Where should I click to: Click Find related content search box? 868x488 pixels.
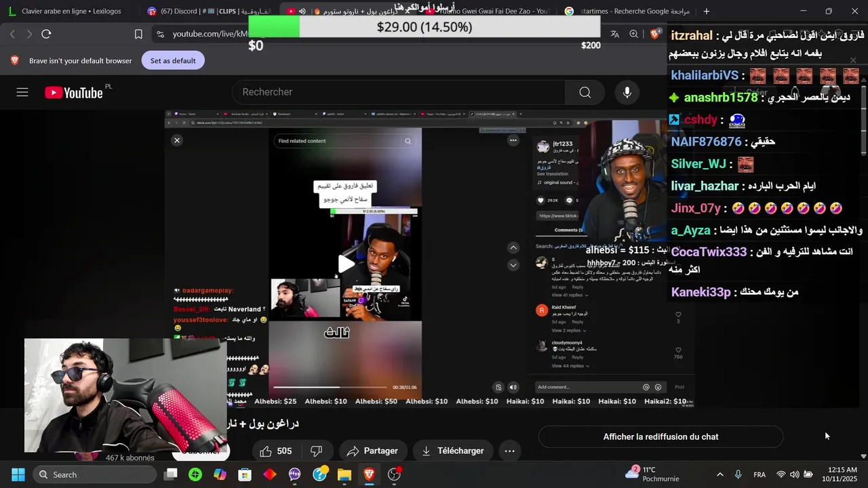(x=344, y=141)
